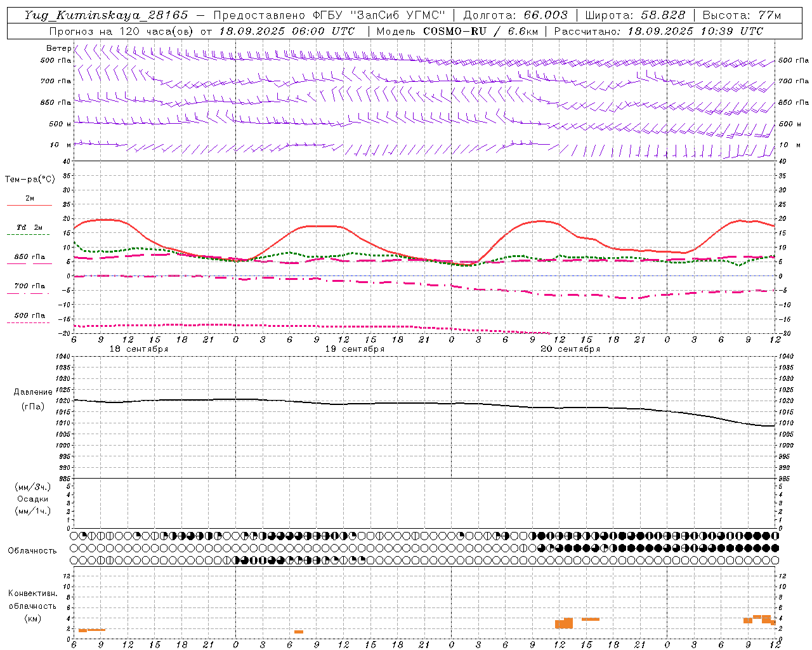Click the "(км)" convective height unit label
Screen dimensions: 812x650
33,618
